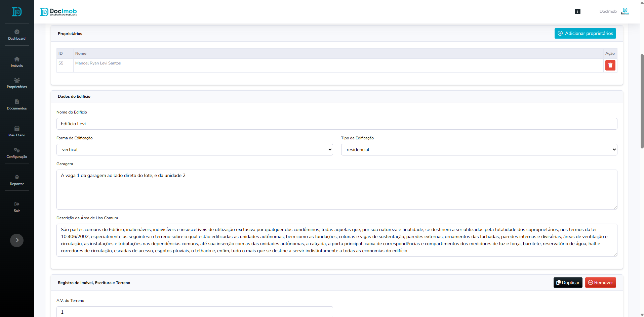The height and width of the screenshot is (317, 644).
Task: Open Documentos in the sidebar
Action: point(17,102)
